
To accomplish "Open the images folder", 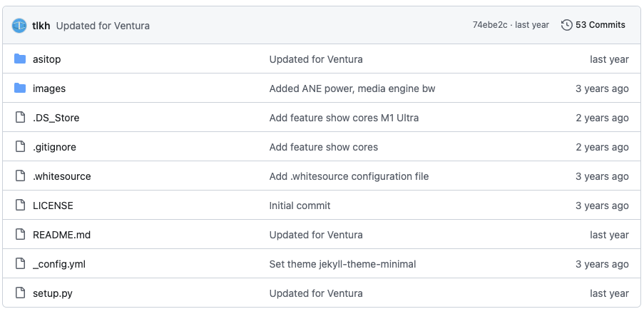I will 49,88.
